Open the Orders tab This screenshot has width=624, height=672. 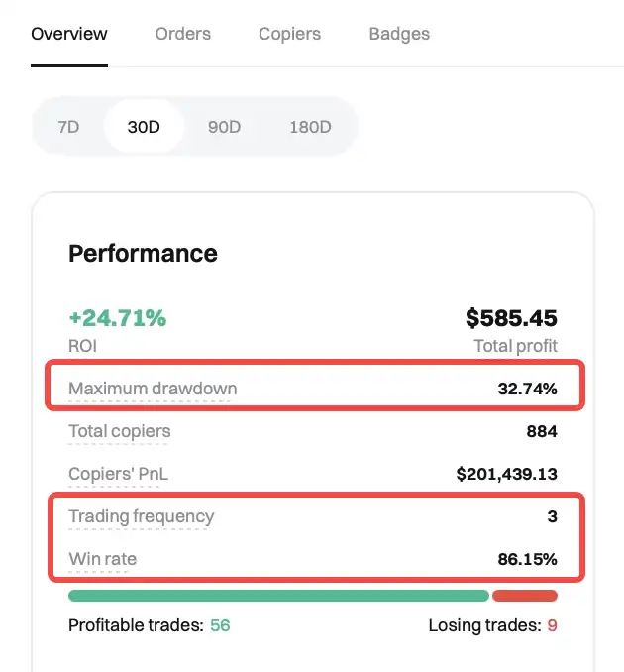tap(183, 34)
